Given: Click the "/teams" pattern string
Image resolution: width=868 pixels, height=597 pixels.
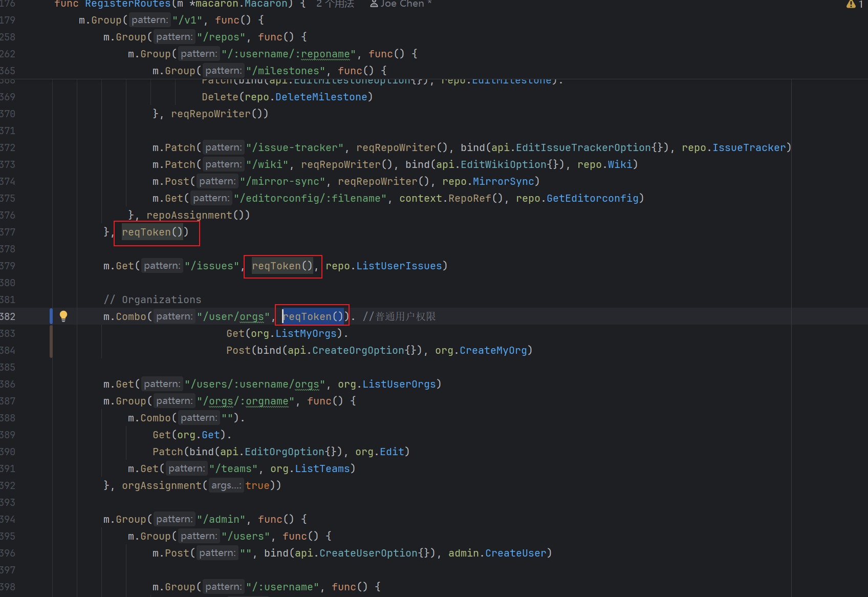Looking at the screenshot, I should (x=233, y=468).
